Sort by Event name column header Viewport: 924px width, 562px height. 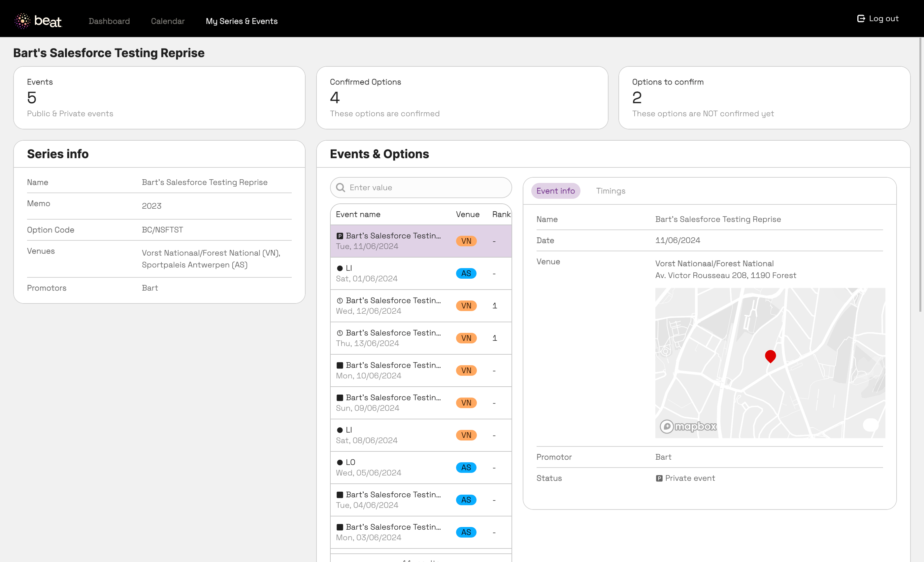tap(358, 214)
